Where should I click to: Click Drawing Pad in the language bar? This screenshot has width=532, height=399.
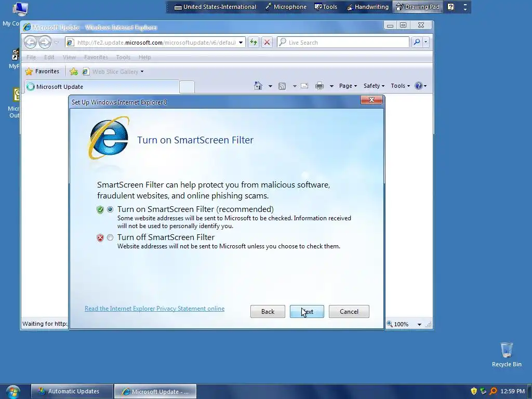click(418, 7)
